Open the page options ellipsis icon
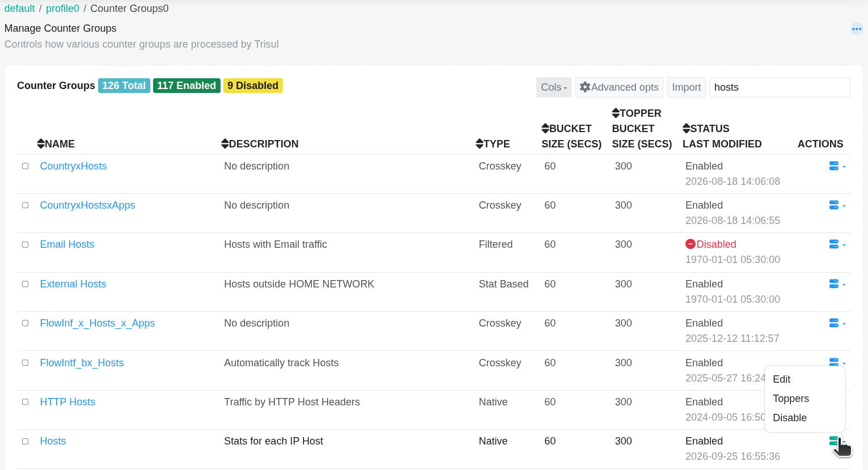Viewport: 868px width, 470px height. click(857, 29)
